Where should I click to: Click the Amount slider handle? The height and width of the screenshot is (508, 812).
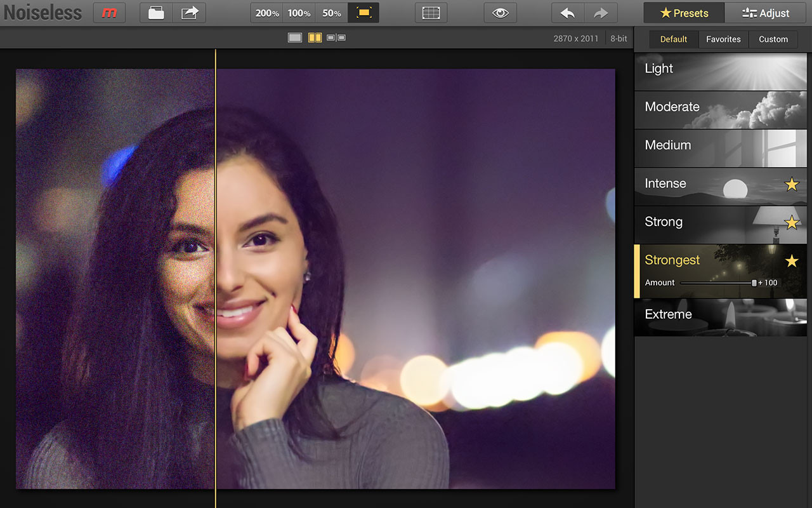pyautogui.click(x=754, y=283)
